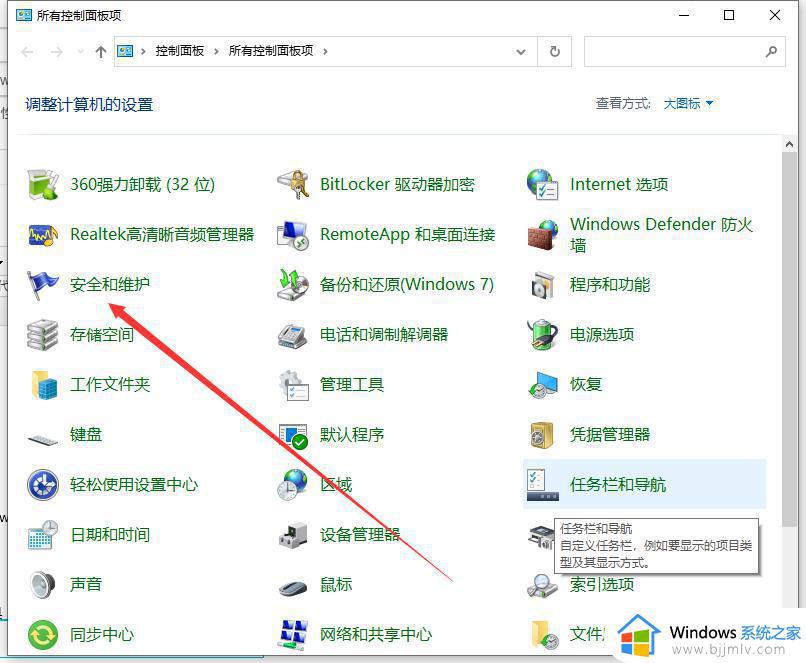Screen dimensions: 806x663
Task: Open the 日期和时间 calendar icon
Action: click(x=43, y=535)
